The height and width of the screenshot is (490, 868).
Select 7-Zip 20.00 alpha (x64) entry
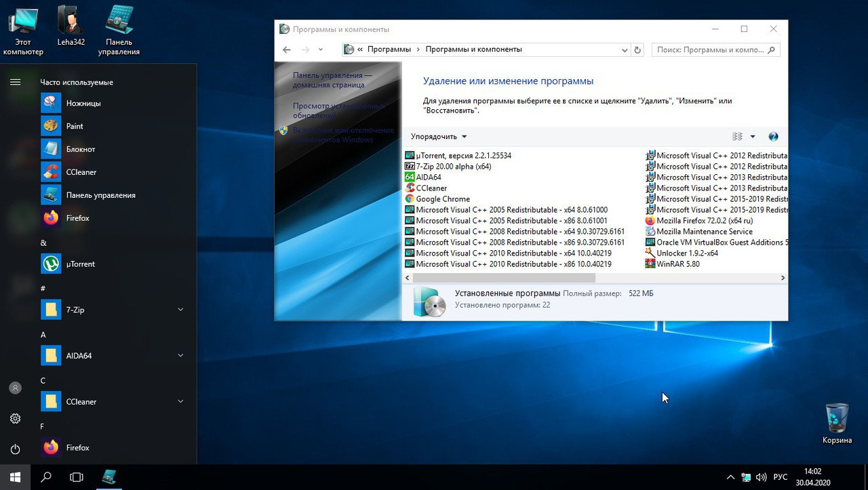[x=448, y=166]
